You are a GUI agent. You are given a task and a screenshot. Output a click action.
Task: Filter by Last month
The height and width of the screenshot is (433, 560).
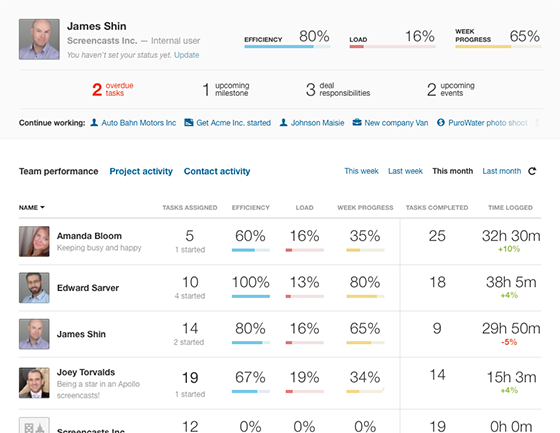[502, 171]
